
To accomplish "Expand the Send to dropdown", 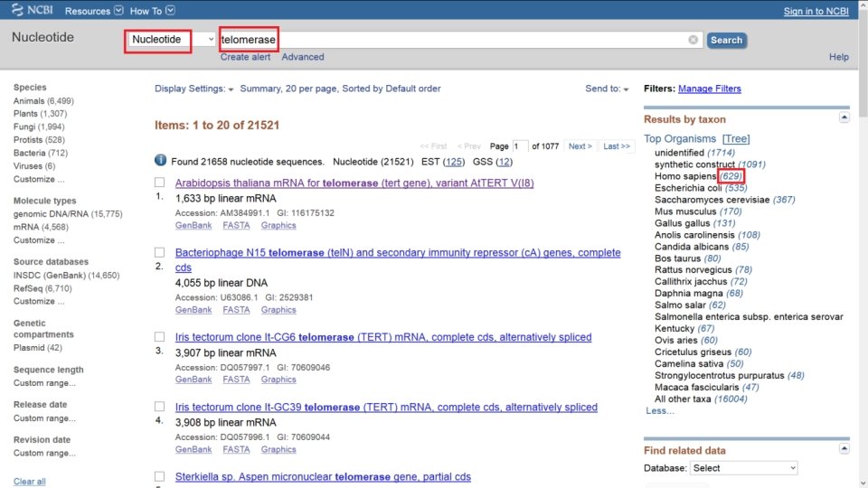I will (x=607, y=89).
